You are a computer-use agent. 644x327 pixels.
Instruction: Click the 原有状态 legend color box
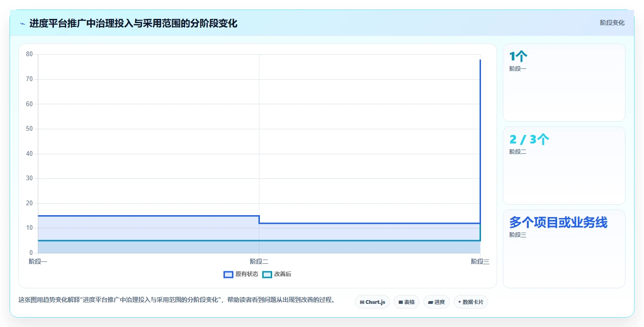point(229,274)
